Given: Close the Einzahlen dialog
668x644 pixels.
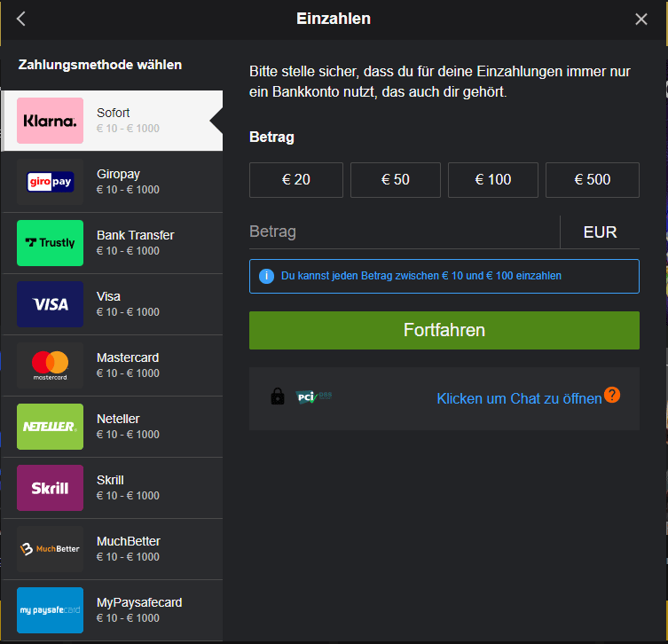Looking at the screenshot, I should click(640, 19).
